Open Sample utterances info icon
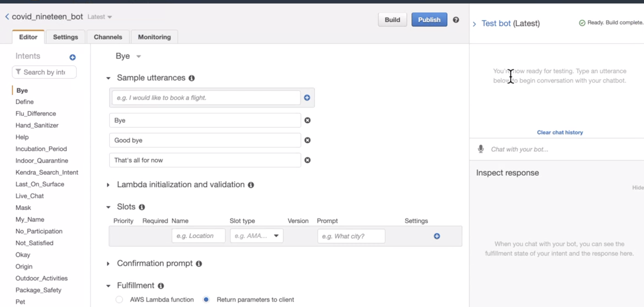The image size is (644, 307). 192,78
